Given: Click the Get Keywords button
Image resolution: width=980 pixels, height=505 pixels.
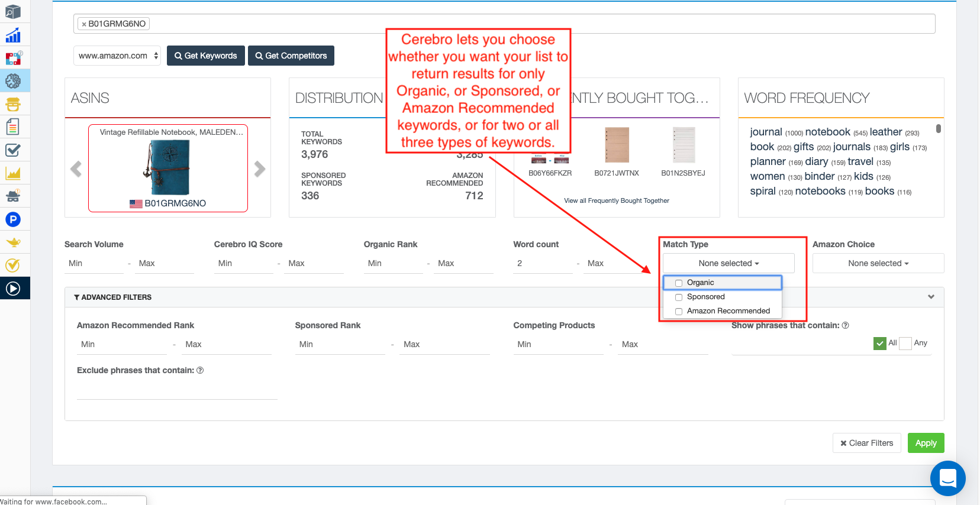Looking at the screenshot, I should pos(205,56).
